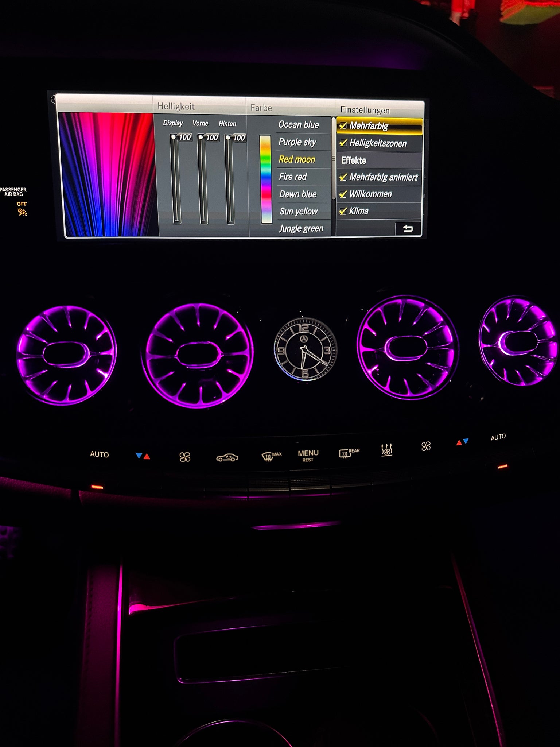Adjust the Hinten brightness slider

click(230, 179)
